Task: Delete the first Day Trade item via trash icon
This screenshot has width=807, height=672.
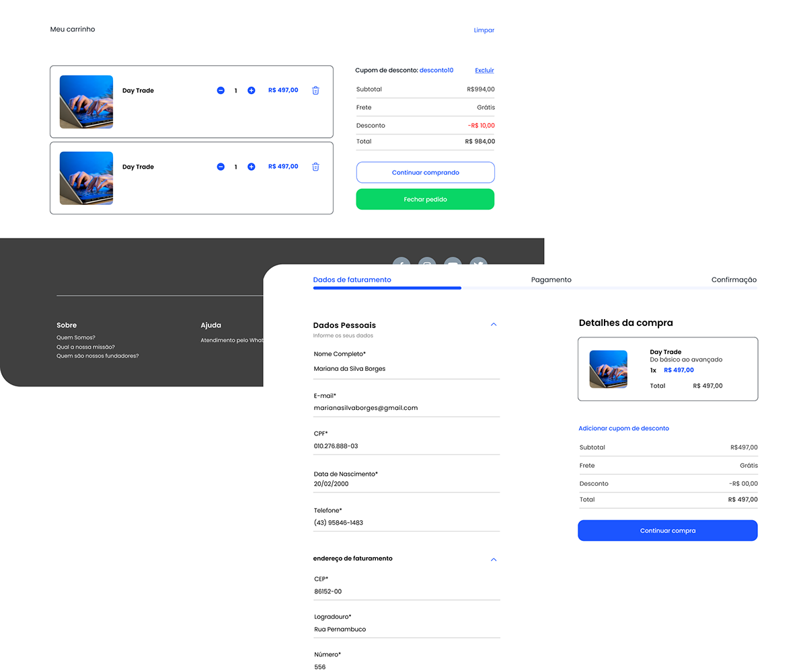Action: coord(315,90)
